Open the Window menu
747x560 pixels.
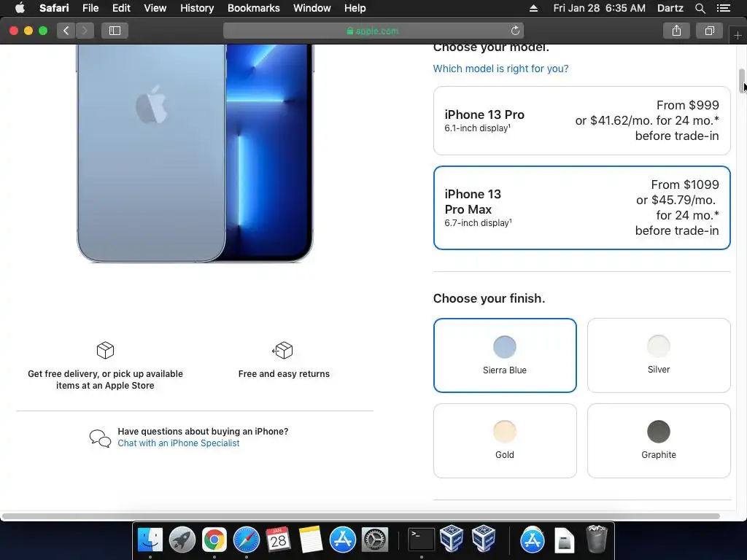coord(312,8)
